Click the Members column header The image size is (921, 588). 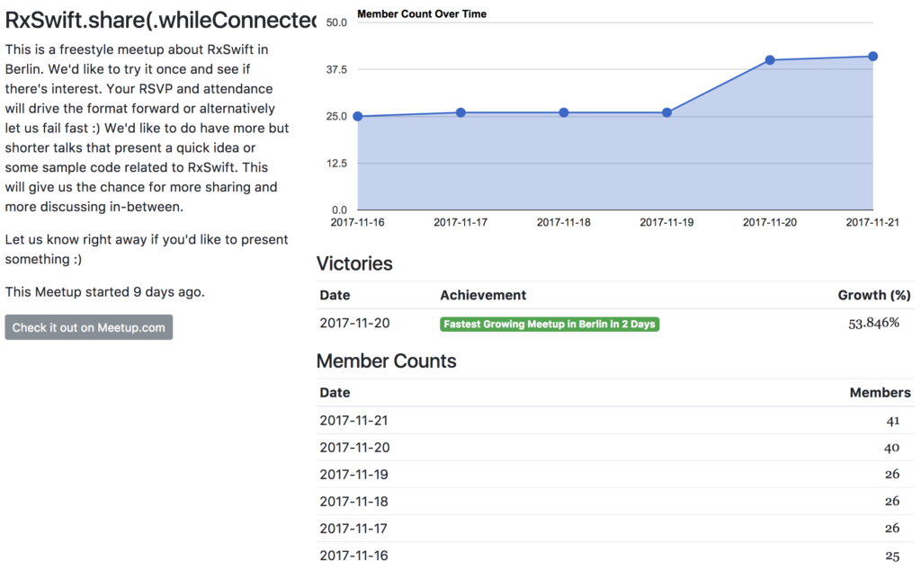coord(880,392)
